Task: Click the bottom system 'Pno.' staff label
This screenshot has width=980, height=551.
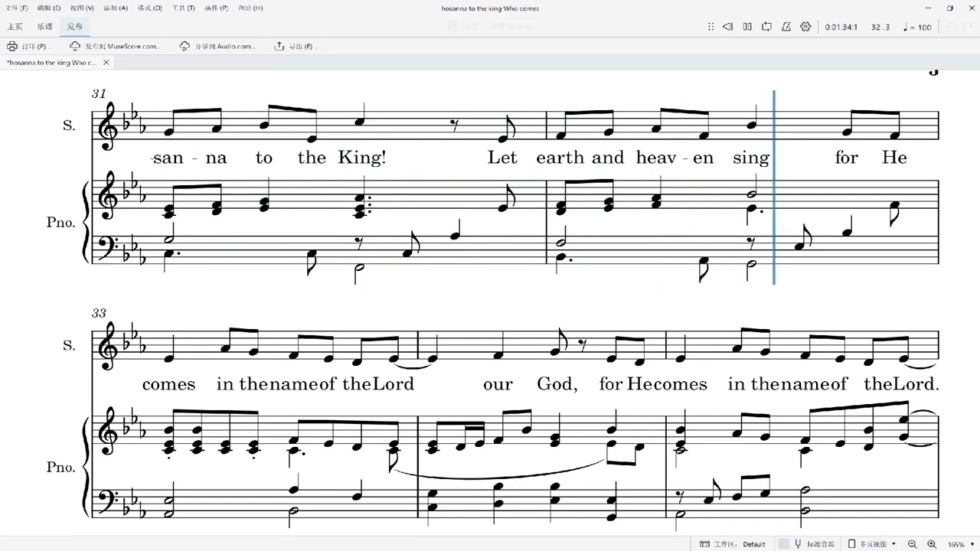Action: pos(61,467)
